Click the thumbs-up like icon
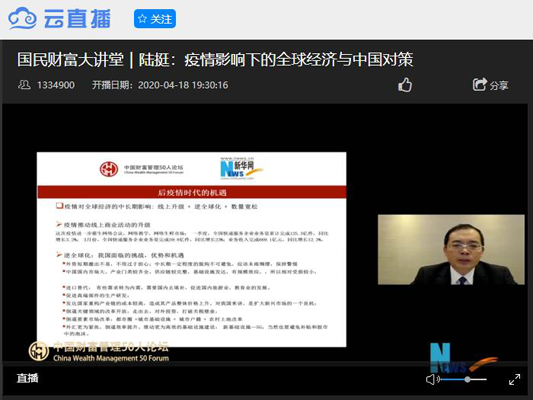The image size is (533, 400). tap(405, 85)
